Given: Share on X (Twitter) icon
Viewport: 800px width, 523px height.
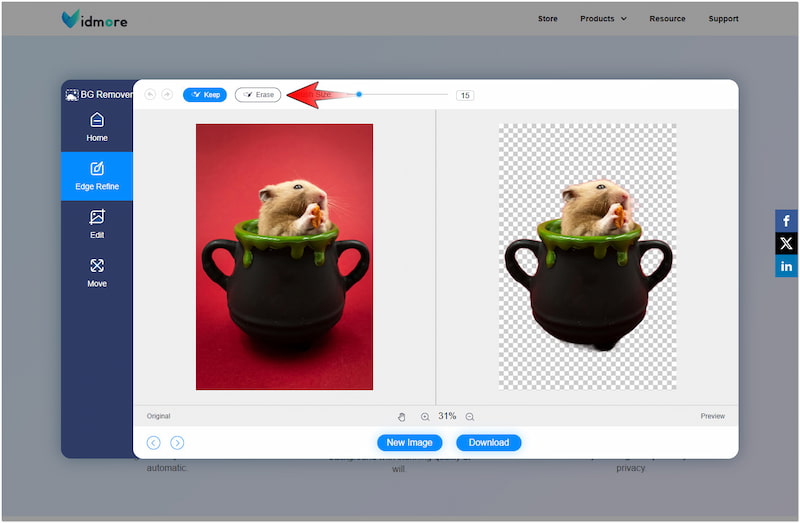Looking at the screenshot, I should pyautogui.click(x=786, y=243).
